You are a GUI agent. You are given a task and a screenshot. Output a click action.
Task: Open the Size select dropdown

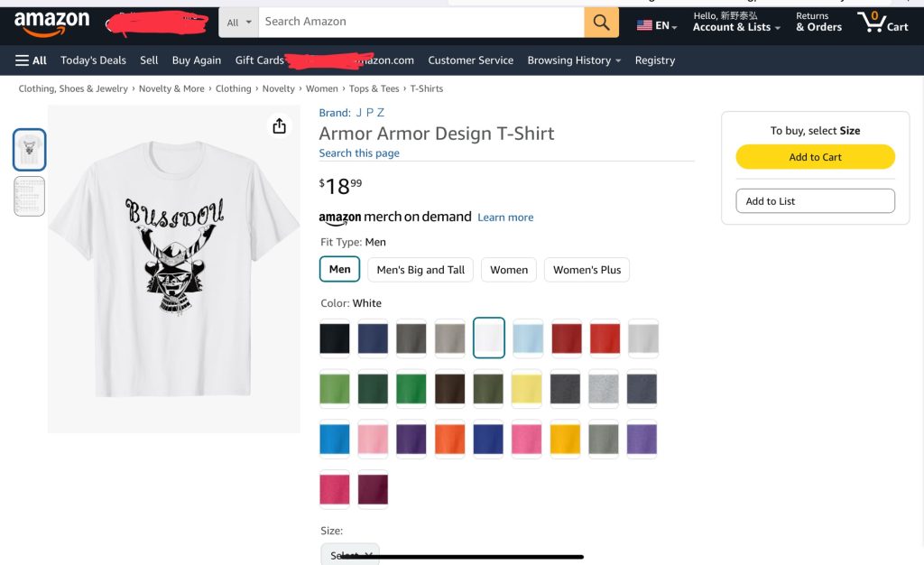(350, 553)
